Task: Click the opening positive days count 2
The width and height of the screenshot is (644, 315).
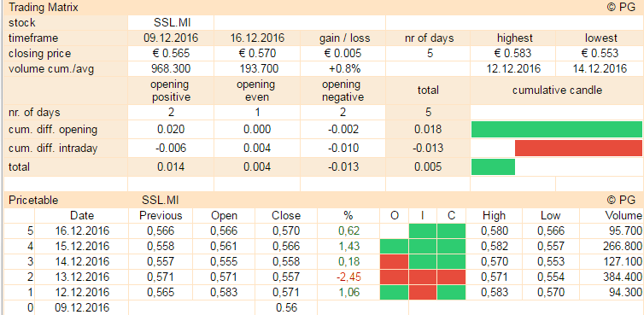Action: pos(171,112)
